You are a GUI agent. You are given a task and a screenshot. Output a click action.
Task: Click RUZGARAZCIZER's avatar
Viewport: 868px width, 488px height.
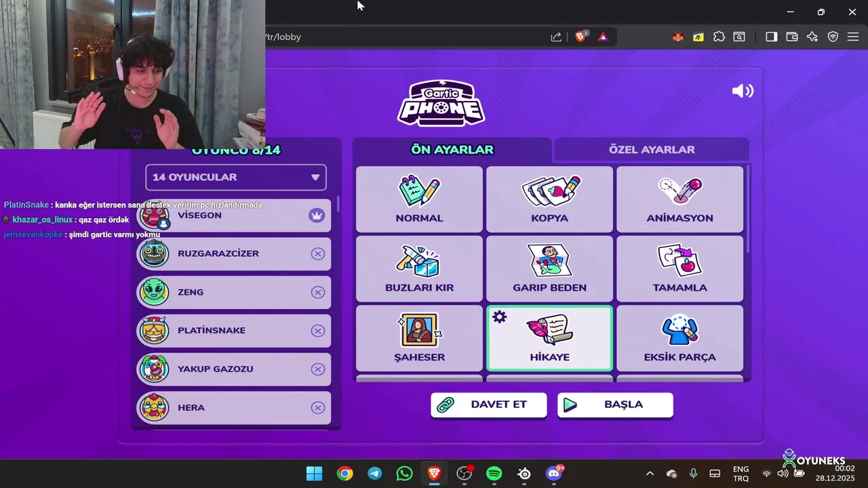click(x=154, y=253)
